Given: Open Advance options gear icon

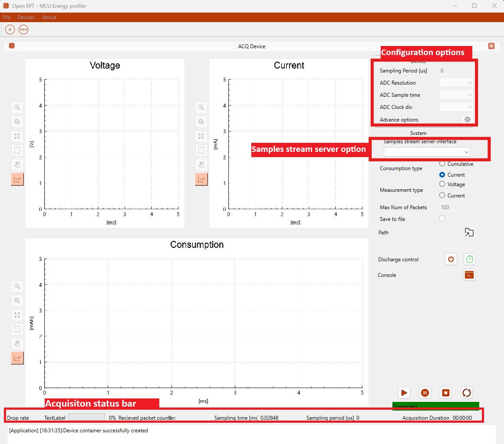Looking at the screenshot, I should pos(467,119).
